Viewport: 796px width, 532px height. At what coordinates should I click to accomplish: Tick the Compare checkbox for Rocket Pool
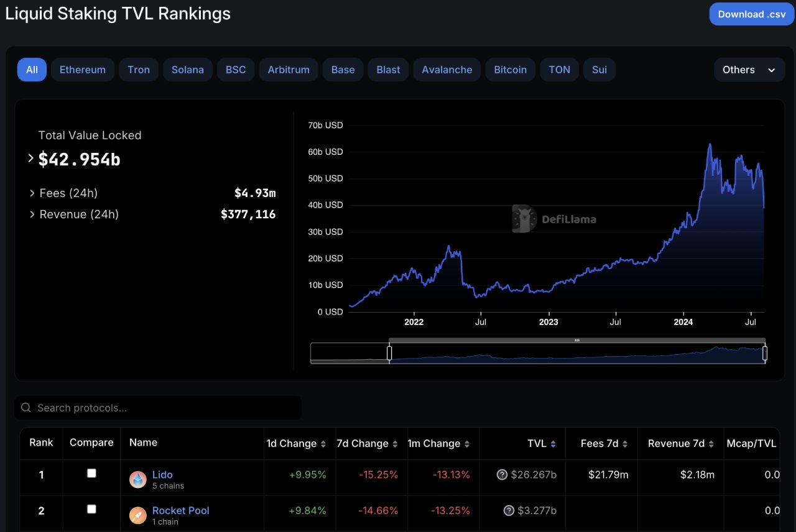[x=91, y=509]
